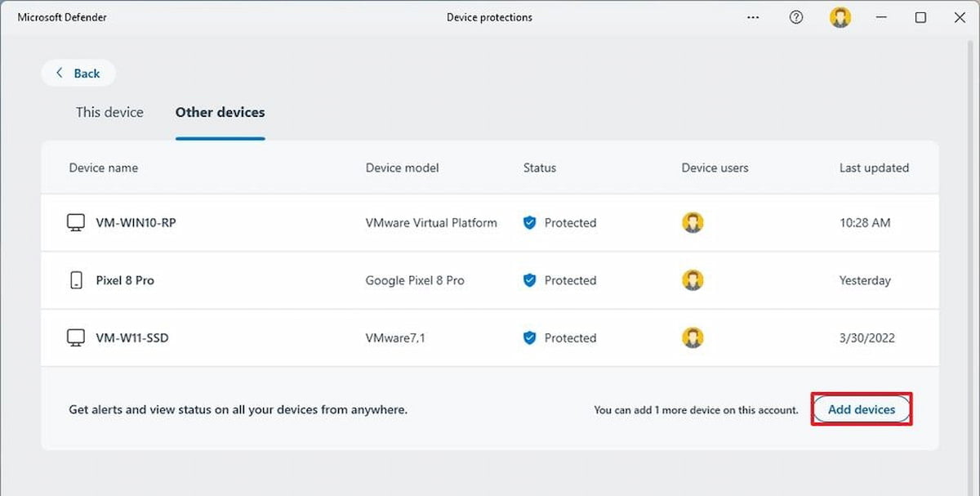Click VMware Virtual Platform model text
The height and width of the screenshot is (496, 980).
[x=431, y=223]
